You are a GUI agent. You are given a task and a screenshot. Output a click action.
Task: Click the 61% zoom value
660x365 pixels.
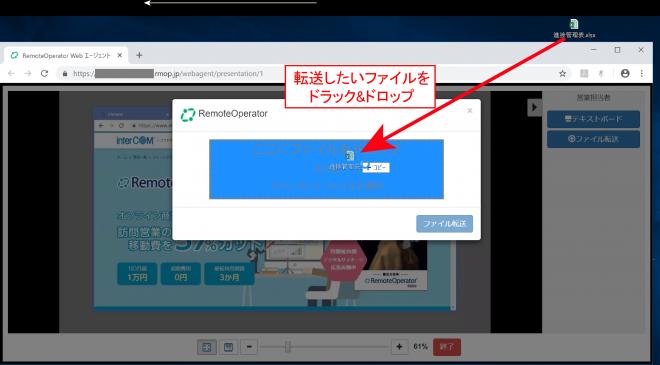(x=420, y=347)
